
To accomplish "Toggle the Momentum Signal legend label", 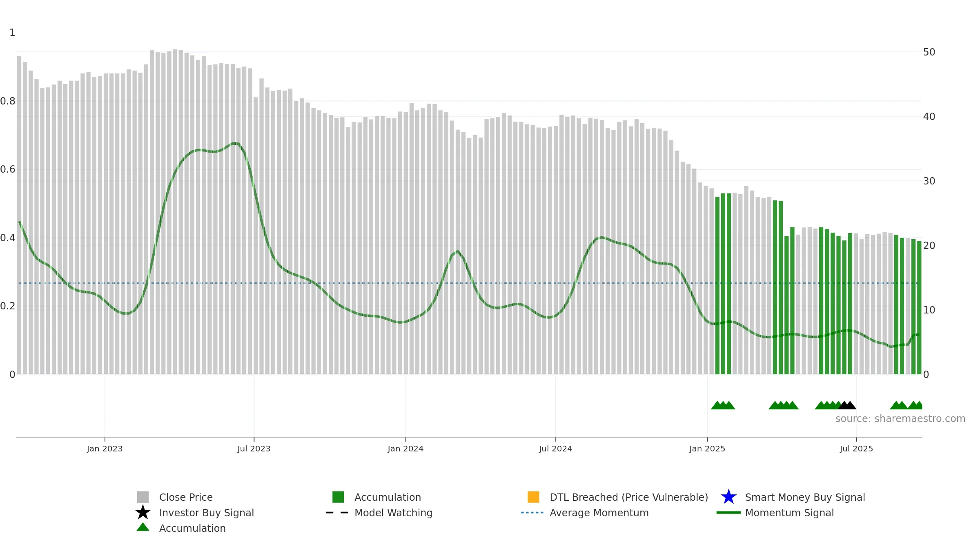I will (789, 513).
